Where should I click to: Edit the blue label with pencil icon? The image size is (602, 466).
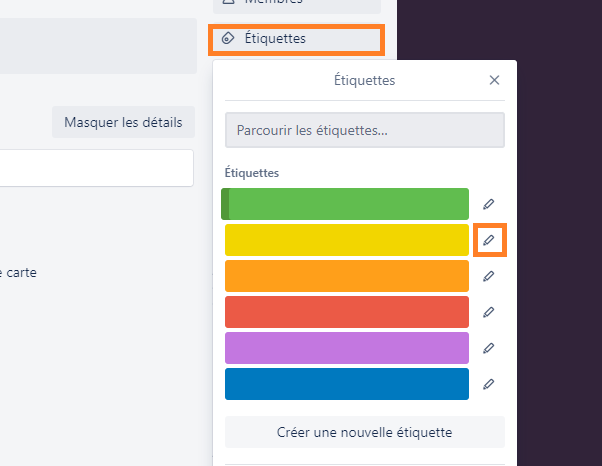point(488,384)
